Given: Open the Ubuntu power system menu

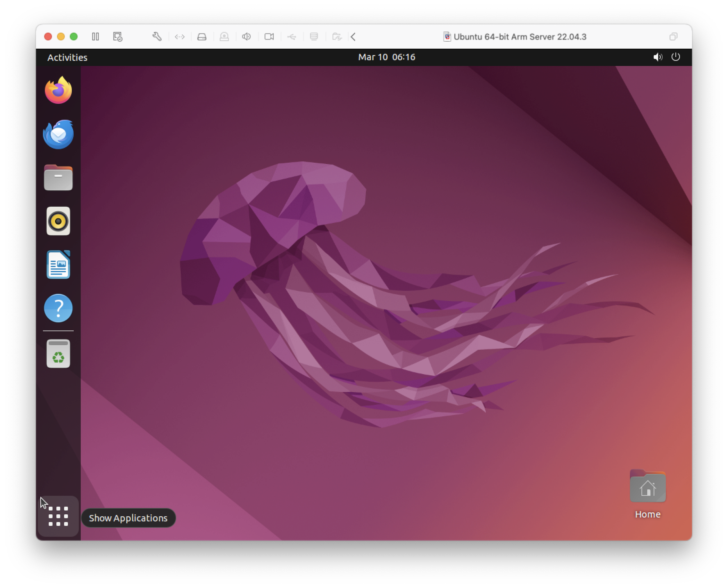Looking at the screenshot, I should pyautogui.click(x=675, y=57).
